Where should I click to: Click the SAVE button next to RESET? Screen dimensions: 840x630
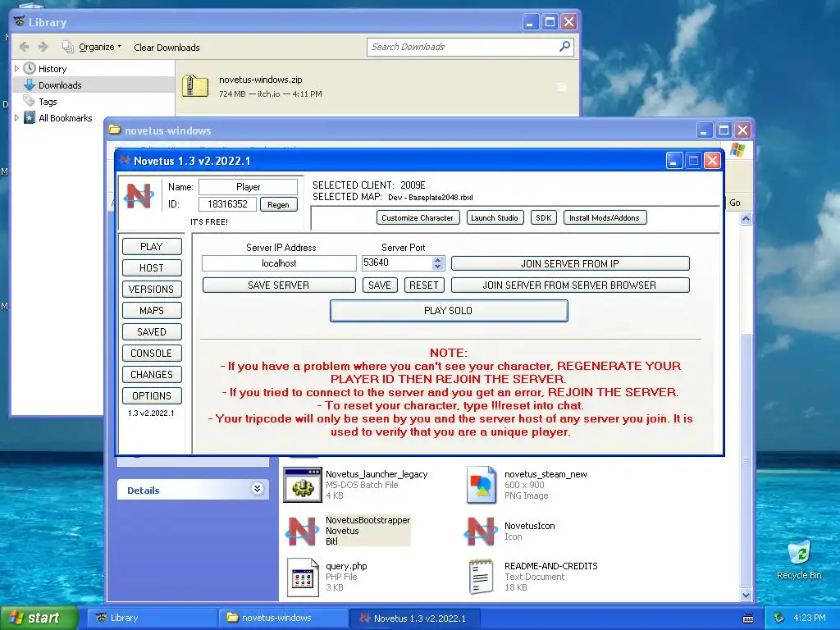[380, 285]
